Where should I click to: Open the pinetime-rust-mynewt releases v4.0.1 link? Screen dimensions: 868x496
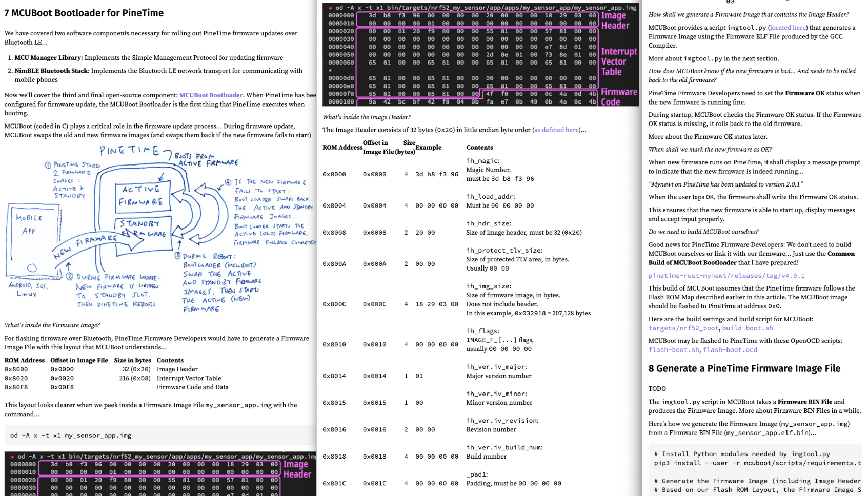pyautogui.click(x=726, y=276)
